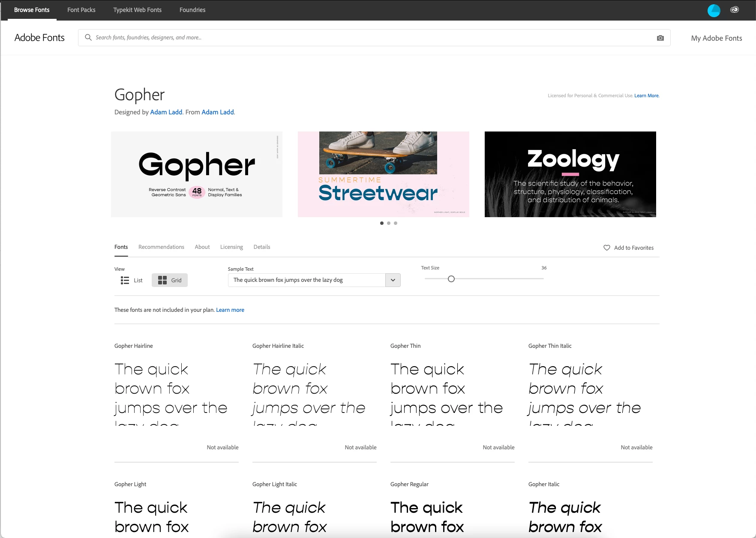
Task: Click the font search field
Action: pyautogui.click(x=374, y=38)
